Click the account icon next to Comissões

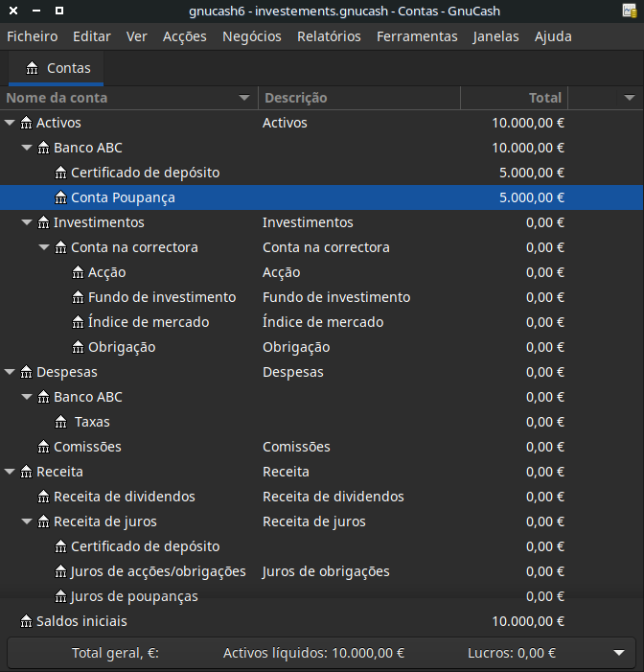pyautogui.click(x=43, y=447)
